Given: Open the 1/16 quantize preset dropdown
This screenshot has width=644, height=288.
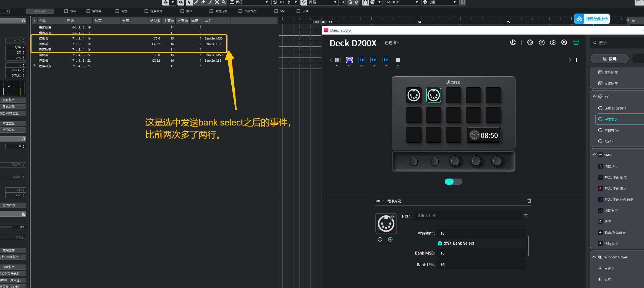Looking at the screenshot, I should (x=15, y=47).
